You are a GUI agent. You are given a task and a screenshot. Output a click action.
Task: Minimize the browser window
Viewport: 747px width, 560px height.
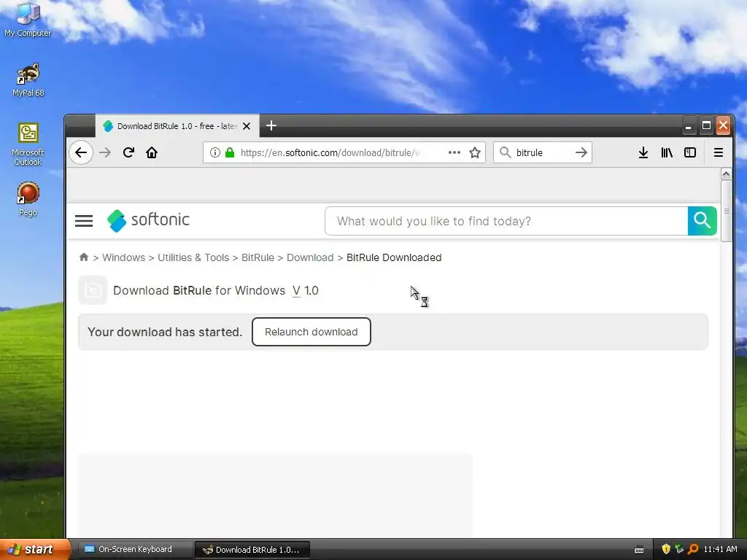coord(688,126)
